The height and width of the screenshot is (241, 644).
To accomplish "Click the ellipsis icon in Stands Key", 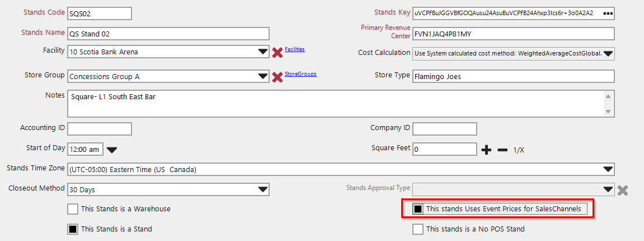I will (608, 13).
